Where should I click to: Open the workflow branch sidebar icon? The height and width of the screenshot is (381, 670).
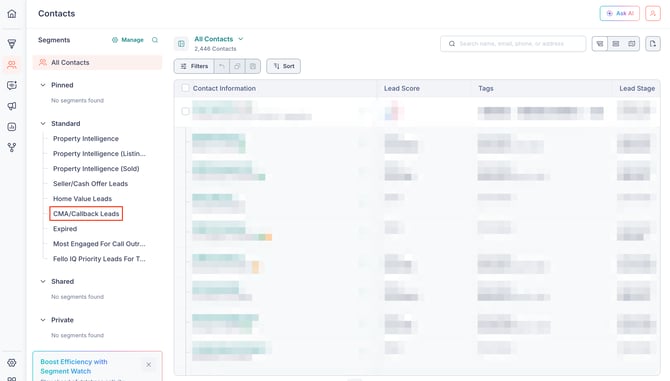[12, 147]
